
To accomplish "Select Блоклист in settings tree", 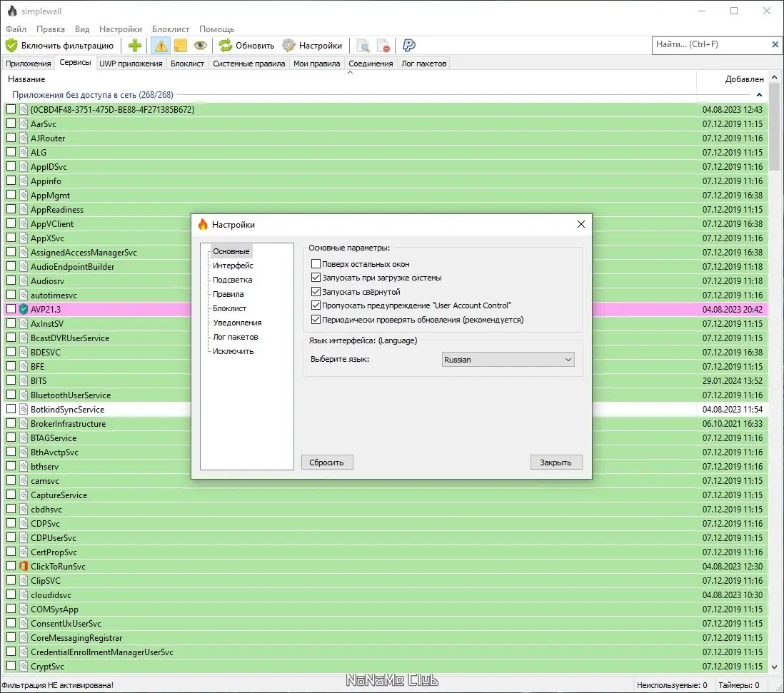I will click(x=229, y=308).
